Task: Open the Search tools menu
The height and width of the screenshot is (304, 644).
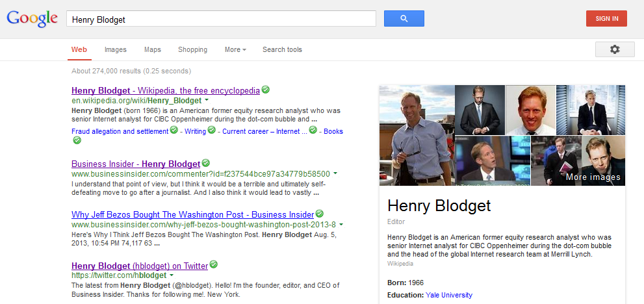Action: coord(282,49)
